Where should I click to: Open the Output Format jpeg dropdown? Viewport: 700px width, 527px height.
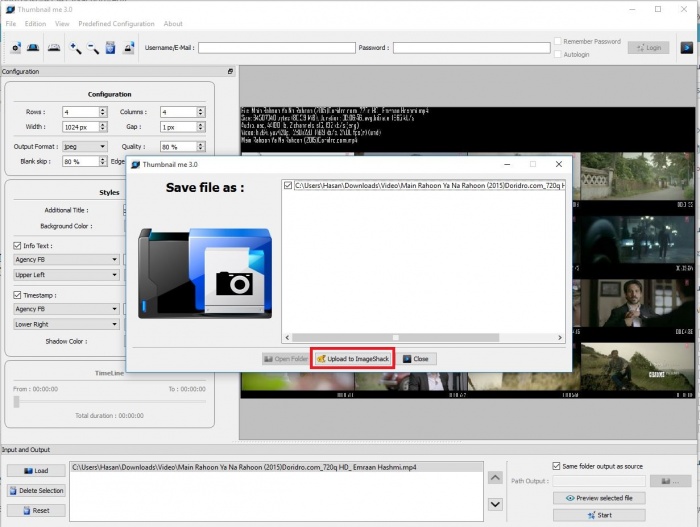coord(85,146)
